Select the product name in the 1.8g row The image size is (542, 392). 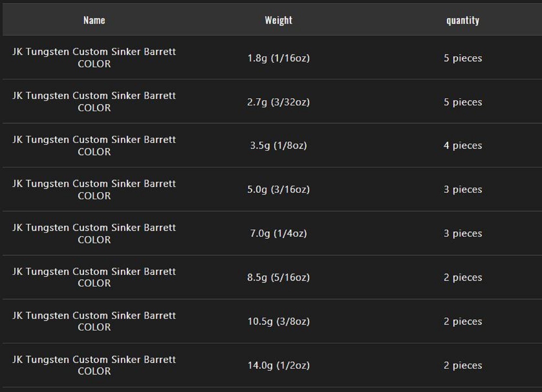94,58
